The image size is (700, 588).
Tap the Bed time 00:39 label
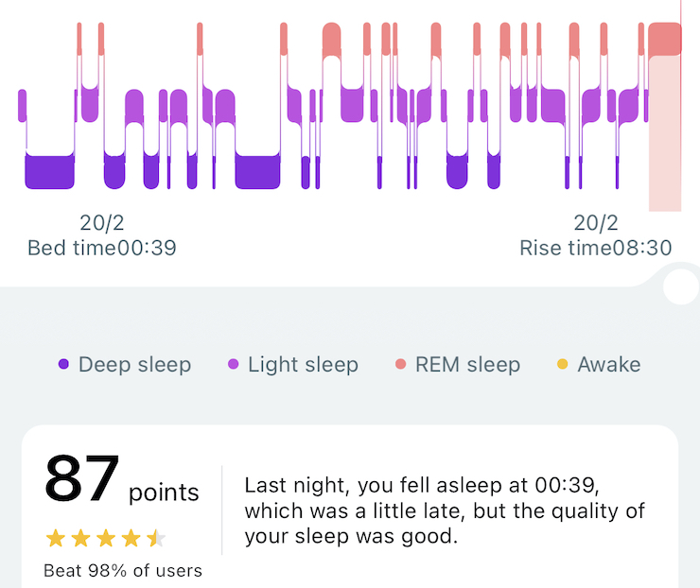(102, 249)
